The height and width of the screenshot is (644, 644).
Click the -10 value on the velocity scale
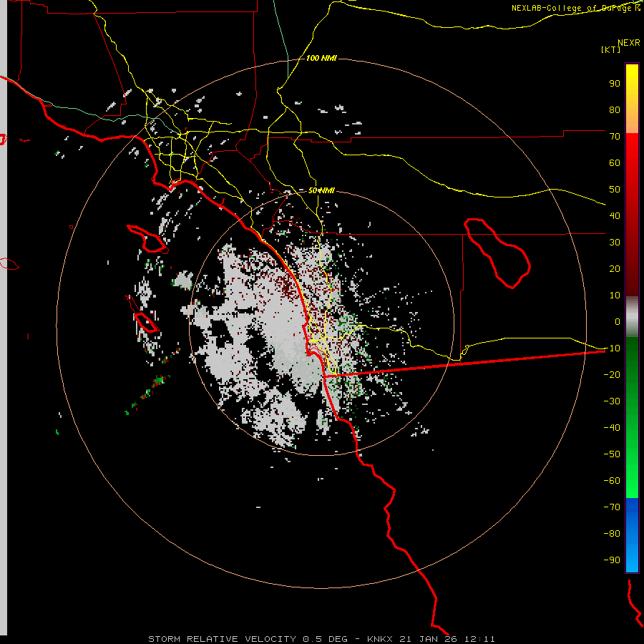click(x=612, y=348)
